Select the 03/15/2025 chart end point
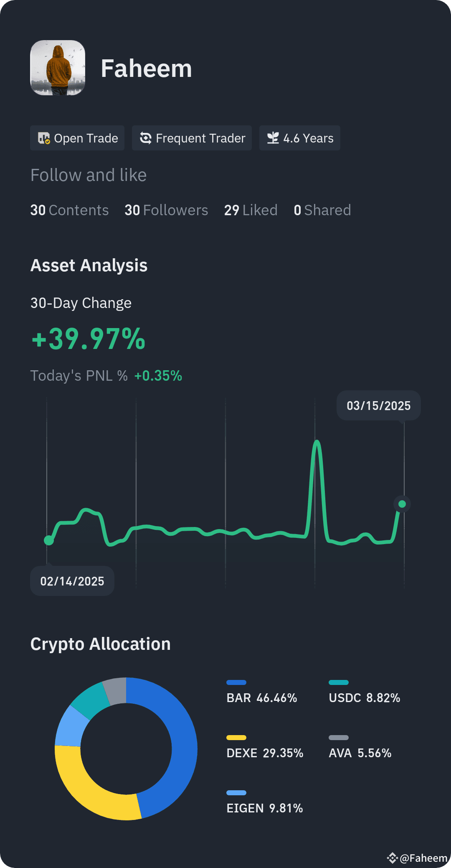Viewport: 451px width, 868px height. click(402, 504)
